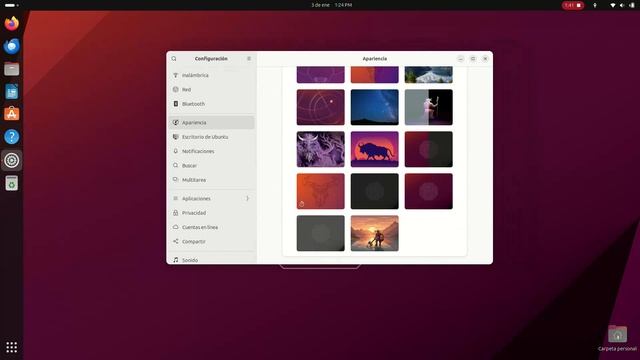Select the wizard with staff wallpaper

429,107
